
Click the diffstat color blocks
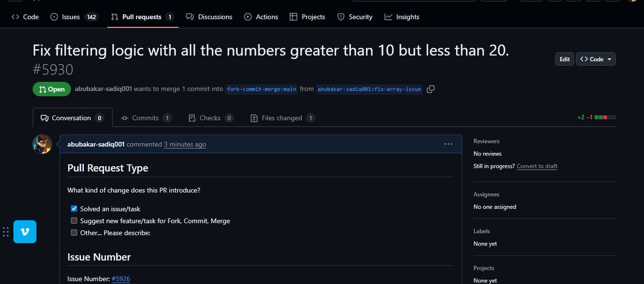(605, 117)
